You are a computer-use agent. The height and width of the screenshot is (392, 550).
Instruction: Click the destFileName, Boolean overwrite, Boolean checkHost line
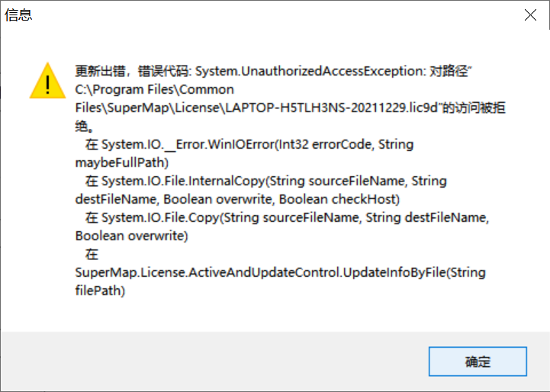(x=237, y=199)
